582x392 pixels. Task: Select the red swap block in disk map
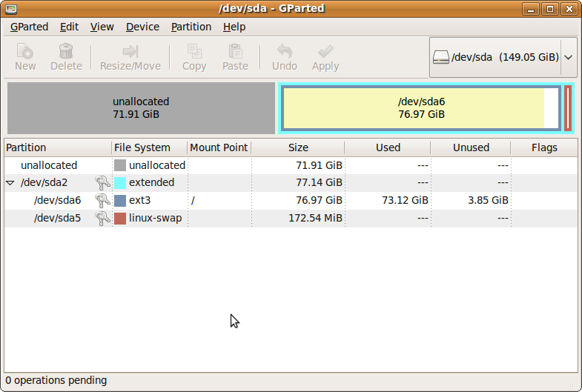pos(568,108)
